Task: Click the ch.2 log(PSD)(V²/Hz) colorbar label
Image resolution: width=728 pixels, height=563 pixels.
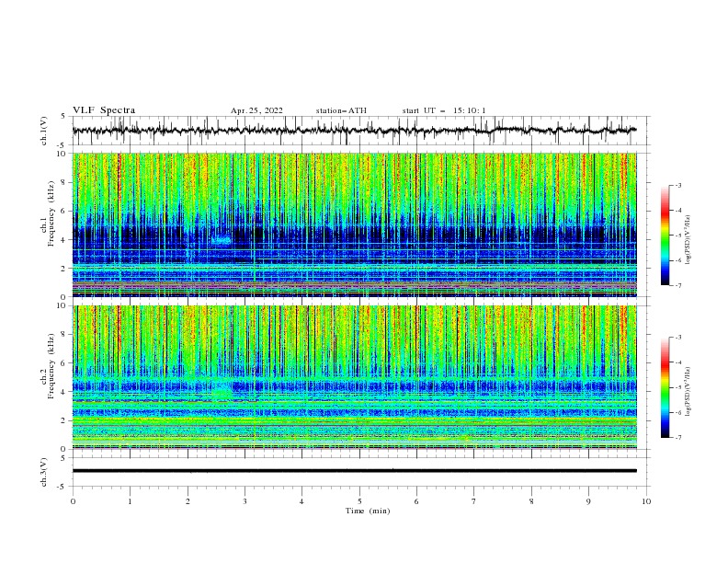Action: [x=688, y=392]
